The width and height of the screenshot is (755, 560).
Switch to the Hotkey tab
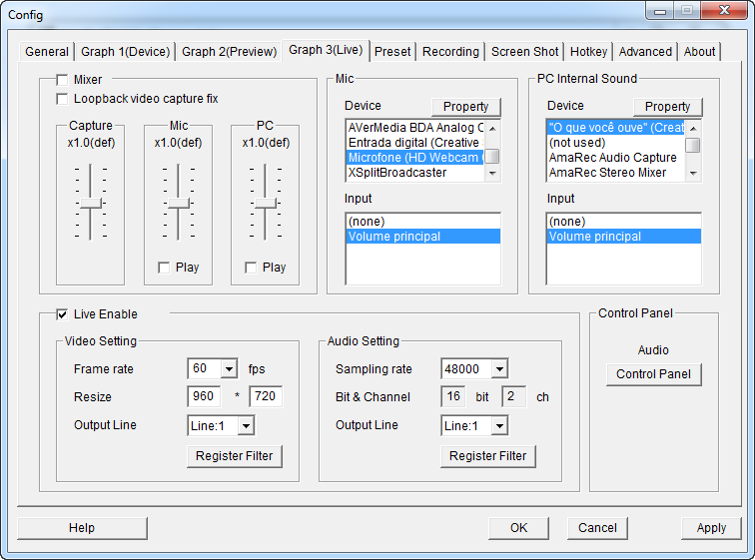coord(588,52)
